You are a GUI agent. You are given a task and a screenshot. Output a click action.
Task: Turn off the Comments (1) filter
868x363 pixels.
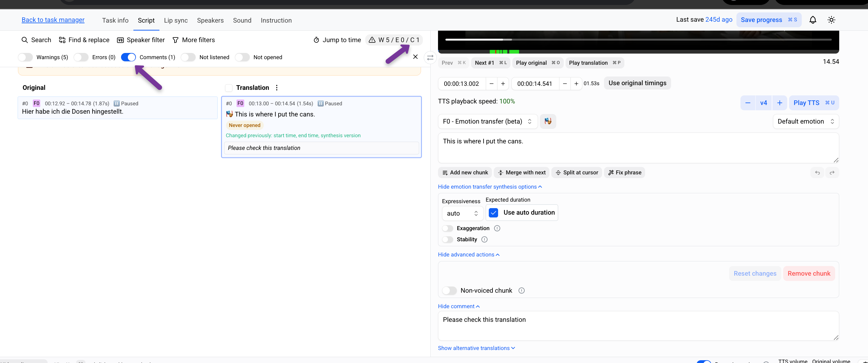coord(128,57)
